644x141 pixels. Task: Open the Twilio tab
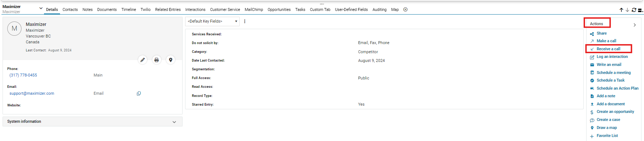[145, 9]
